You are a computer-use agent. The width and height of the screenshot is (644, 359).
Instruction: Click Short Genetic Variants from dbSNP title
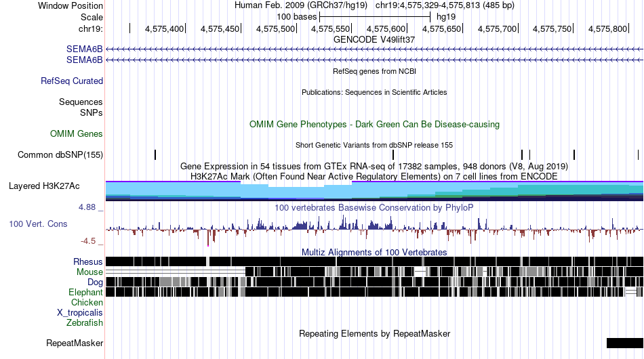click(x=374, y=145)
